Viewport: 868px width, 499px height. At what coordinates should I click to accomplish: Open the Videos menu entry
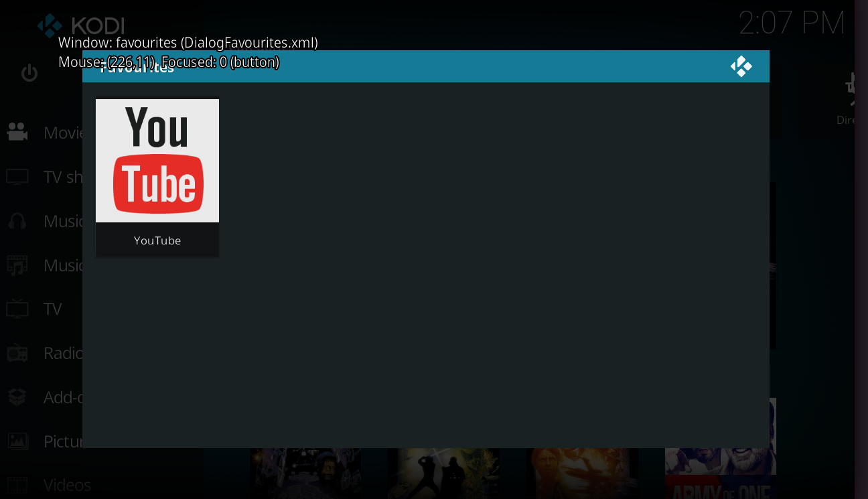pos(67,485)
